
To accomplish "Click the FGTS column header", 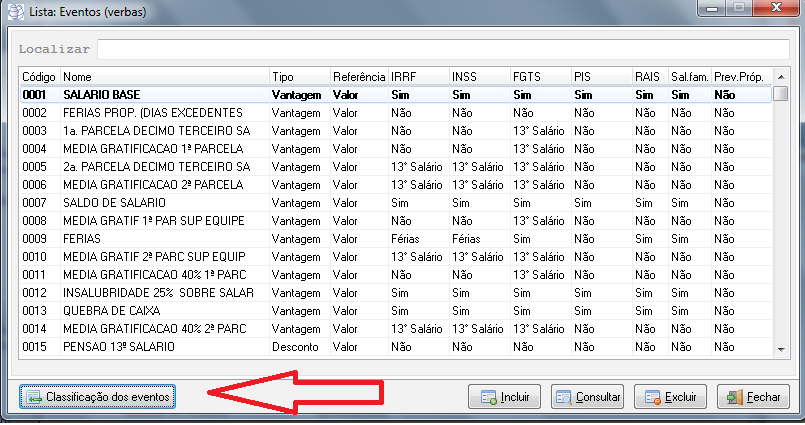I will click(539, 76).
